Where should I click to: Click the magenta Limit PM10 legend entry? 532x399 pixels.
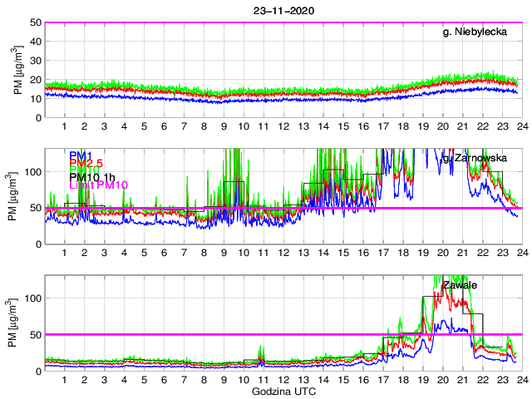tap(98, 185)
